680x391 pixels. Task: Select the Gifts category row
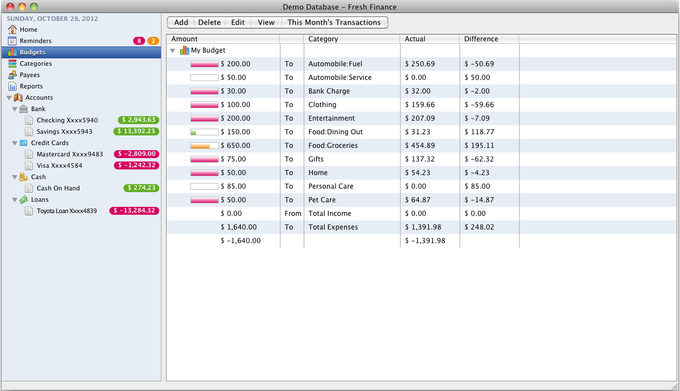(x=422, y=159)
